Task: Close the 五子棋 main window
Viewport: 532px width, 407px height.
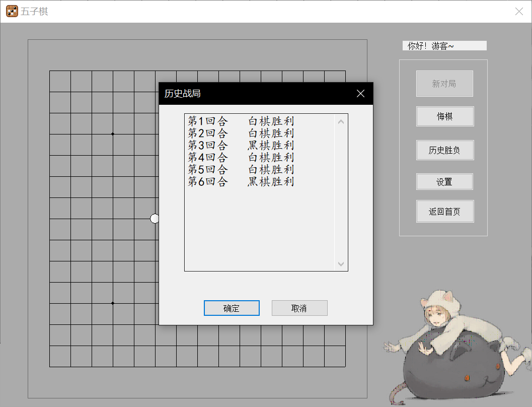Action: [519, 11]
